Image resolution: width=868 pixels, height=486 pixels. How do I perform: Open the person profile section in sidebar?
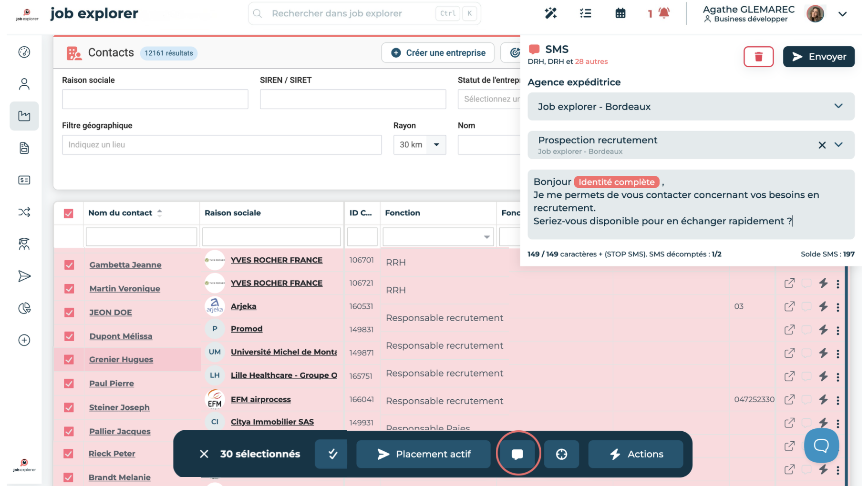point(24,84)
